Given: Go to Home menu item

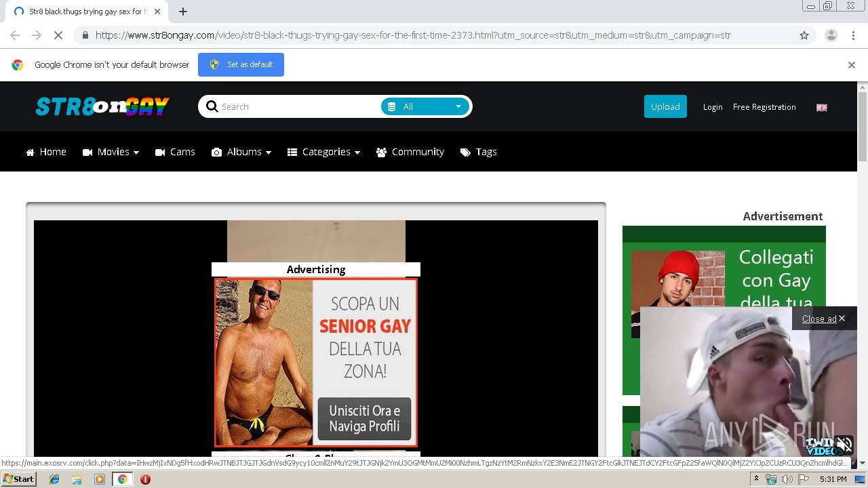Looking at the screenshot, I should click(x=46, y=152).
